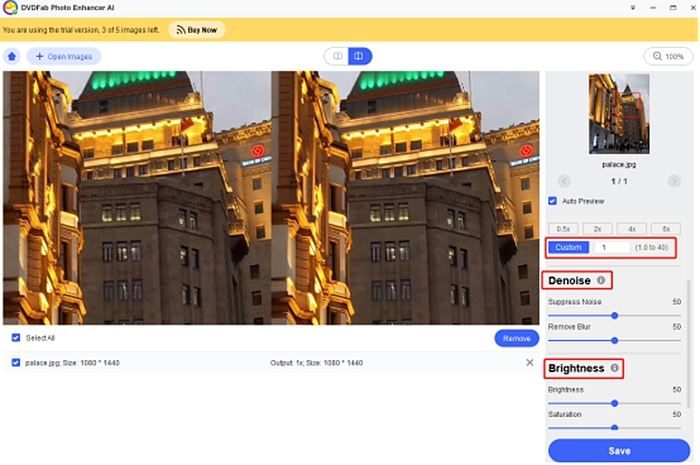Click the Open Images button
Image resolution: width=700 pixels, height=465 pixels.
point(64,56)
